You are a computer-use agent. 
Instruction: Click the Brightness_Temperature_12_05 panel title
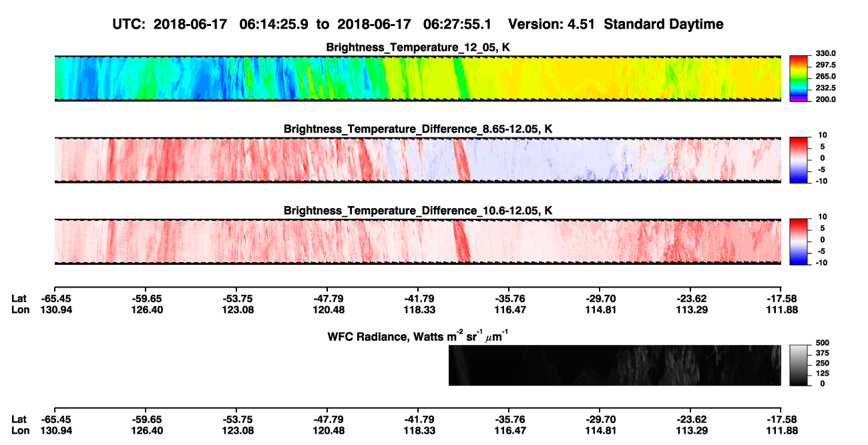[418, 47]
